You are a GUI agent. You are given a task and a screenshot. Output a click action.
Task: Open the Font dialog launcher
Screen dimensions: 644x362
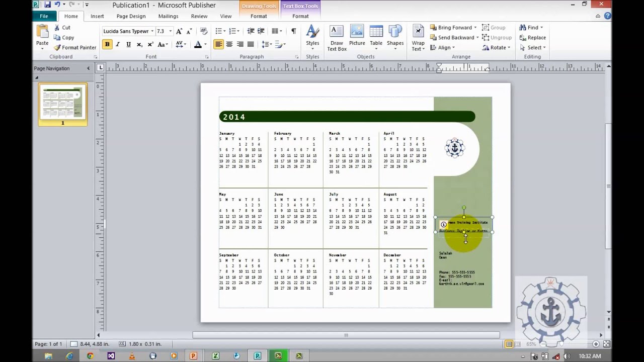(x=207, y=57)
